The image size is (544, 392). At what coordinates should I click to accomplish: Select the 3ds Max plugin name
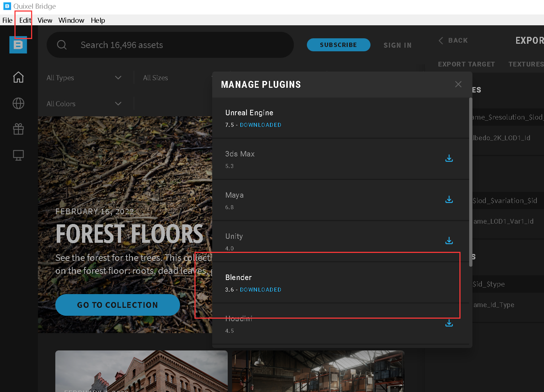(240, 154)
